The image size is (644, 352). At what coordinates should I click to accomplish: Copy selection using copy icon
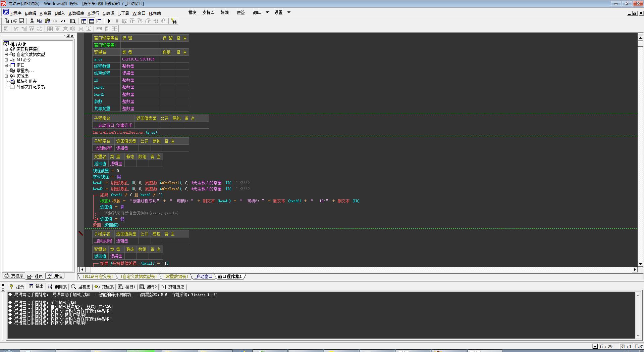[x=40, y=21]
